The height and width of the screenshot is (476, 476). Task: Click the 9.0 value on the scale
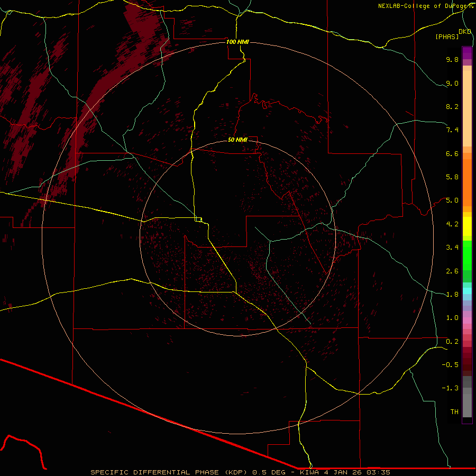pyautogui.click(x=452, y=83)
